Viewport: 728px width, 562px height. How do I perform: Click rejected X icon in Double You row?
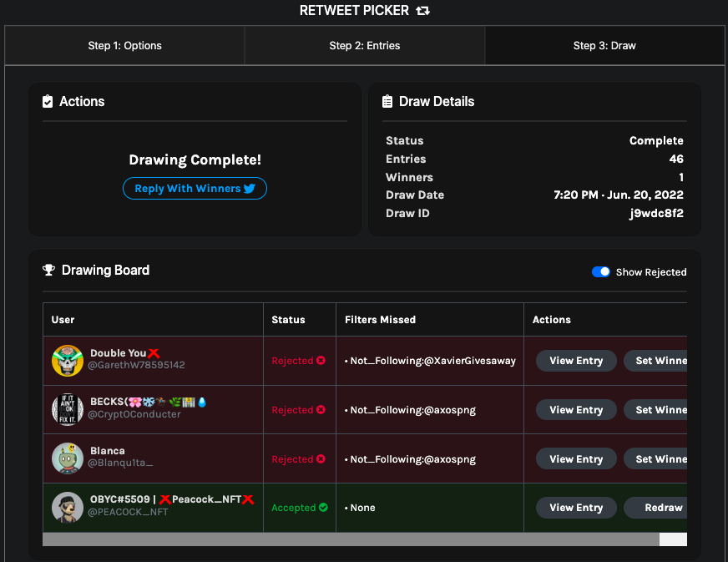(x=321, y=361)
